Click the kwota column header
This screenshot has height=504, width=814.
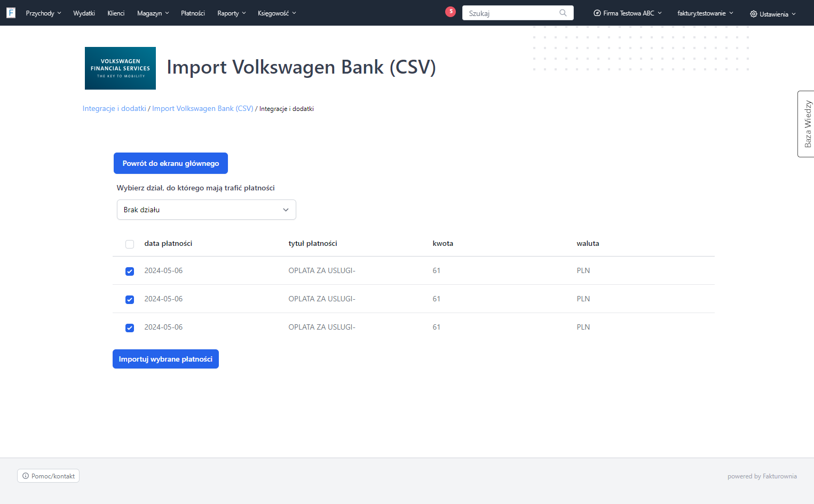point(443,243)
